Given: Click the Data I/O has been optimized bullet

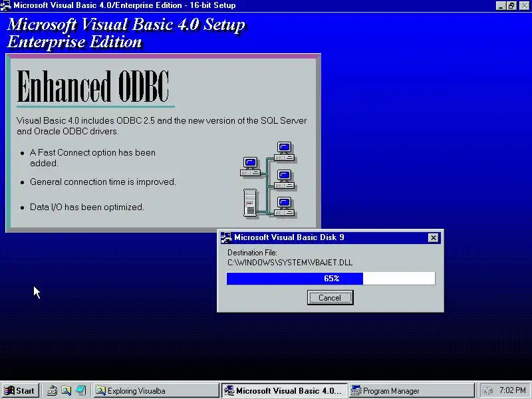Looking at the screenshot, I should click(x=87, y=207).
